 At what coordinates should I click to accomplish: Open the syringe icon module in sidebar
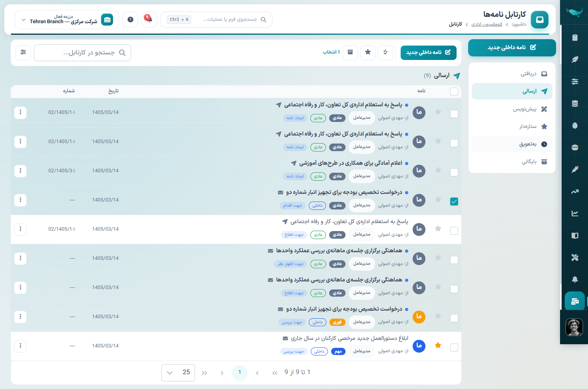tap(575, 170)
